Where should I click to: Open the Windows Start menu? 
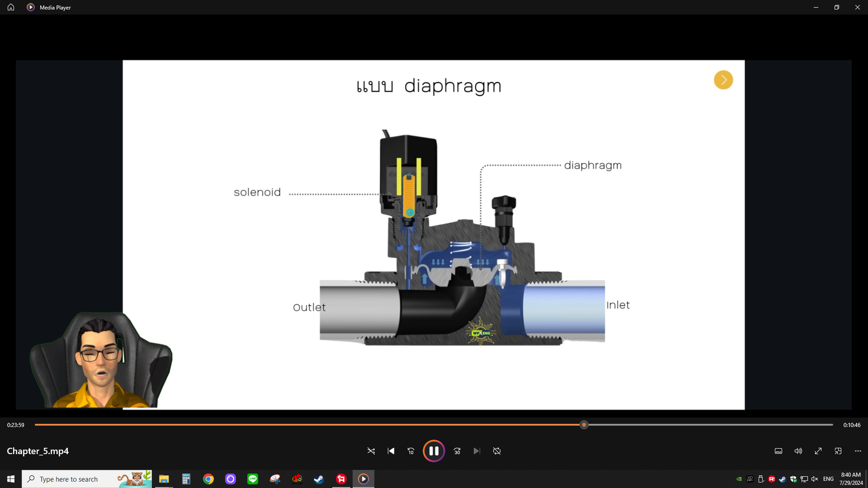11,479
